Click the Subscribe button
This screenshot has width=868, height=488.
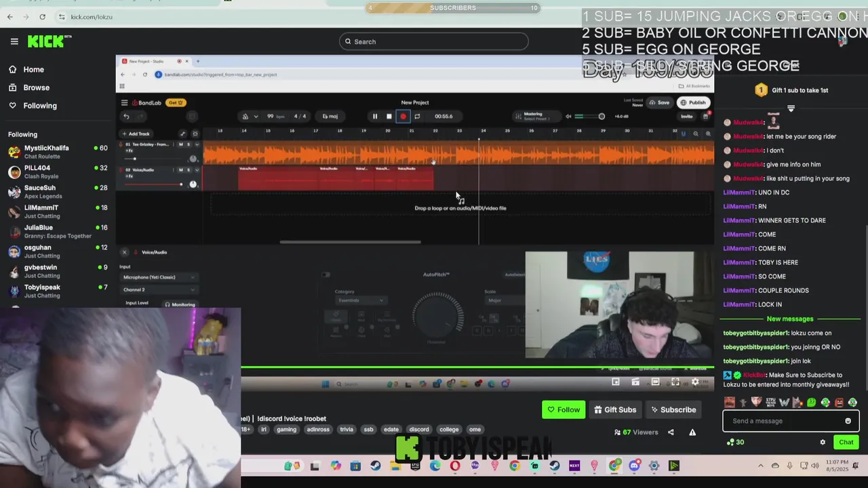673,409
